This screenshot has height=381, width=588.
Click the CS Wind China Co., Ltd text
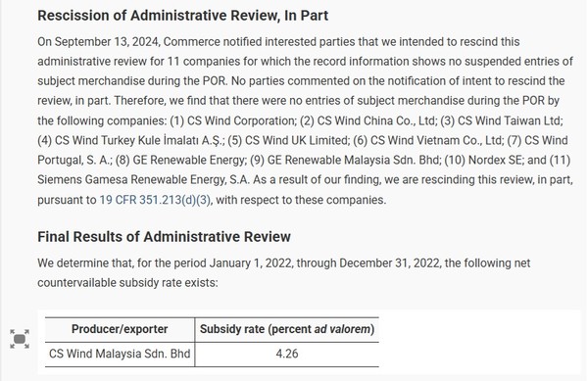coord(377,120)
